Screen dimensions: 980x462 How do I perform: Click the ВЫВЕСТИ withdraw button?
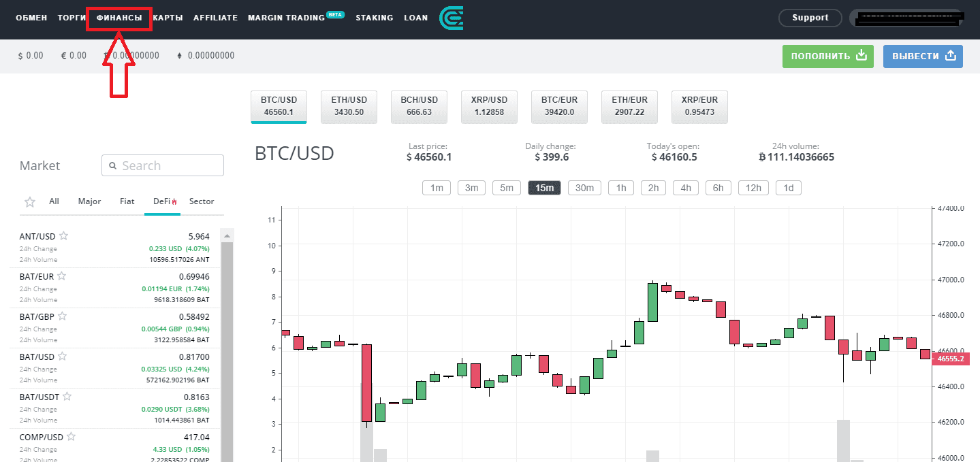tap(923, 56)
